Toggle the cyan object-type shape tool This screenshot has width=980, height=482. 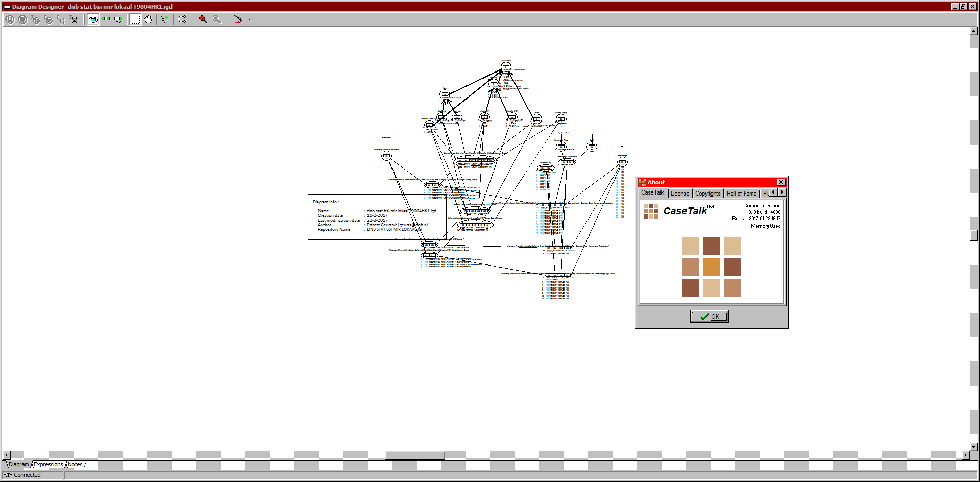pos(93,19)
